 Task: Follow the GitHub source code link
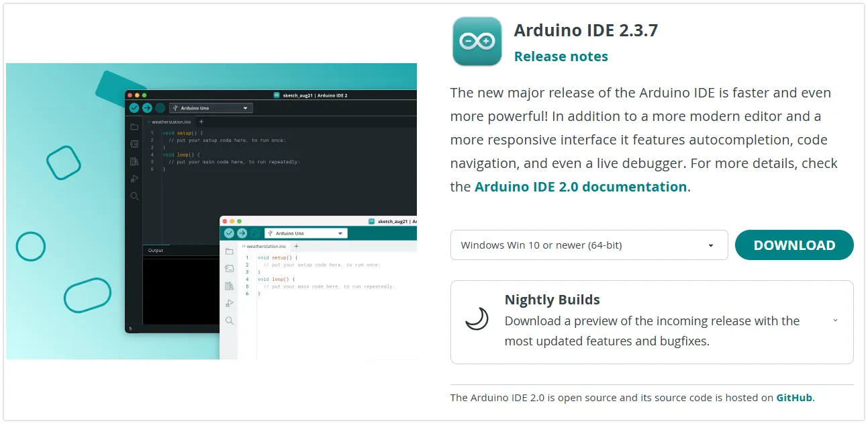794,397
